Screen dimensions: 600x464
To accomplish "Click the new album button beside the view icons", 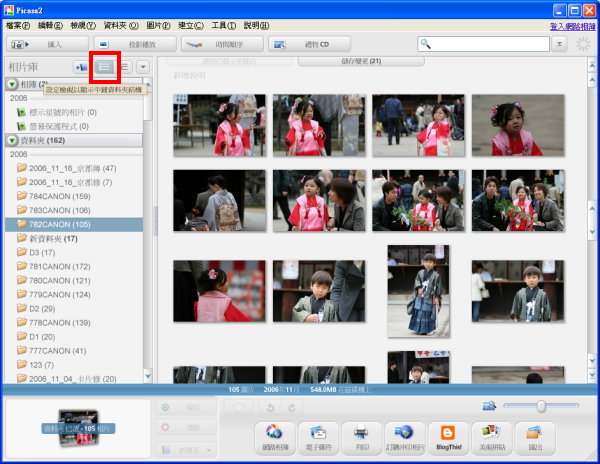I will pos(81,67).
